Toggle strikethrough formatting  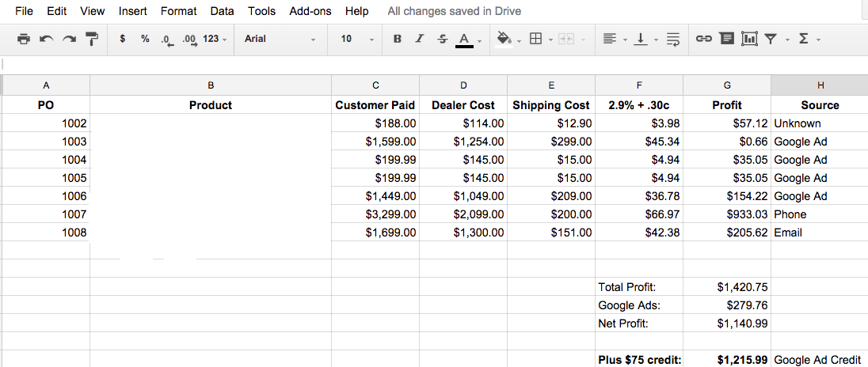point(442,39)
